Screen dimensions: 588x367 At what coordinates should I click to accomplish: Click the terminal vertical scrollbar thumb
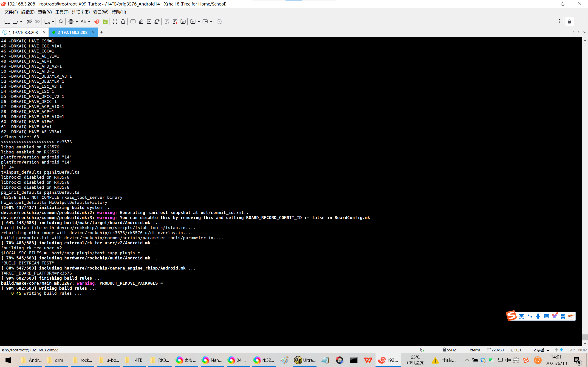click(585, 337)
